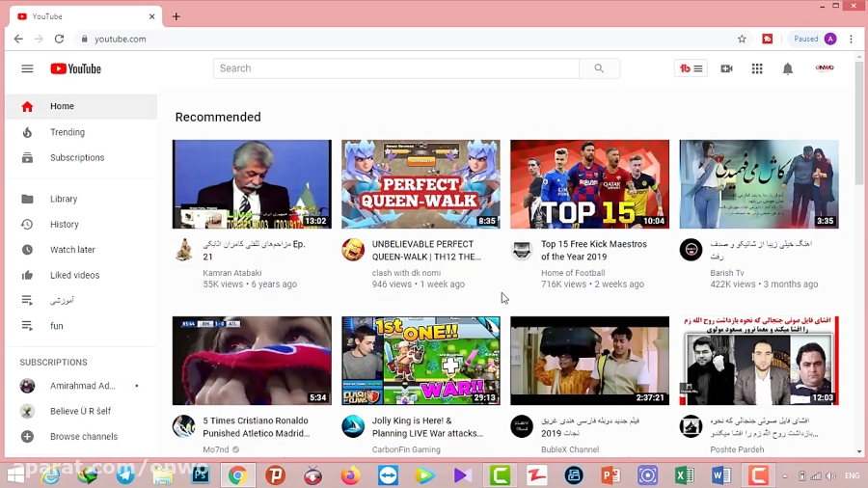Image resolution: width=868 pixels, height=488 pixels.
Task: Click the search magnifier button
Action: 599,68
